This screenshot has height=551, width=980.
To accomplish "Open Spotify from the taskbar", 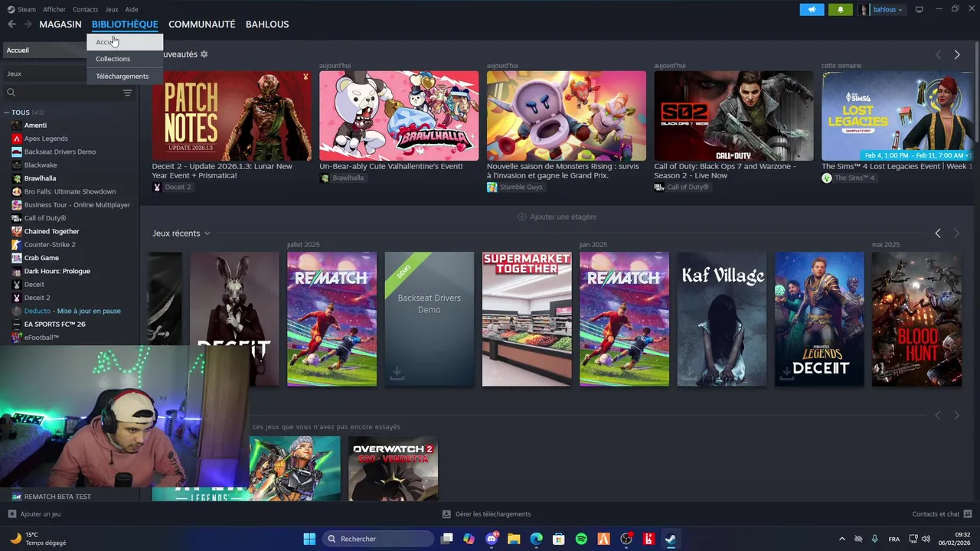I will pos(581,539).
